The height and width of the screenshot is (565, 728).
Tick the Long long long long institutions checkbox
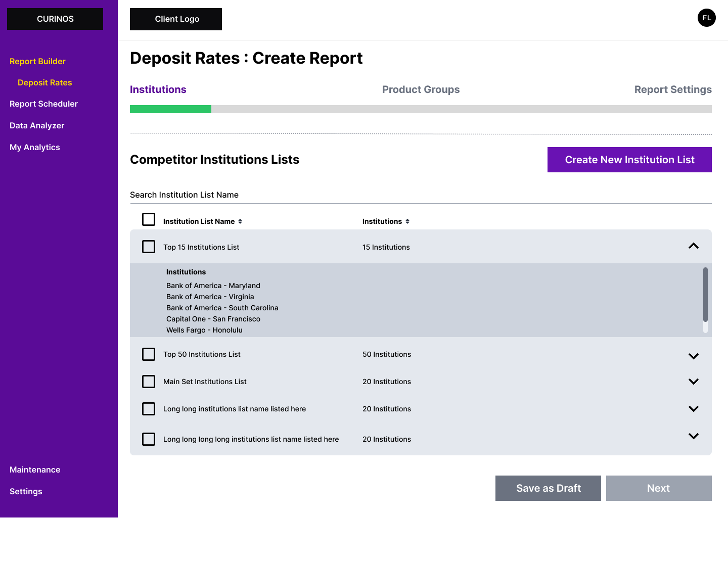coord(149,439)
